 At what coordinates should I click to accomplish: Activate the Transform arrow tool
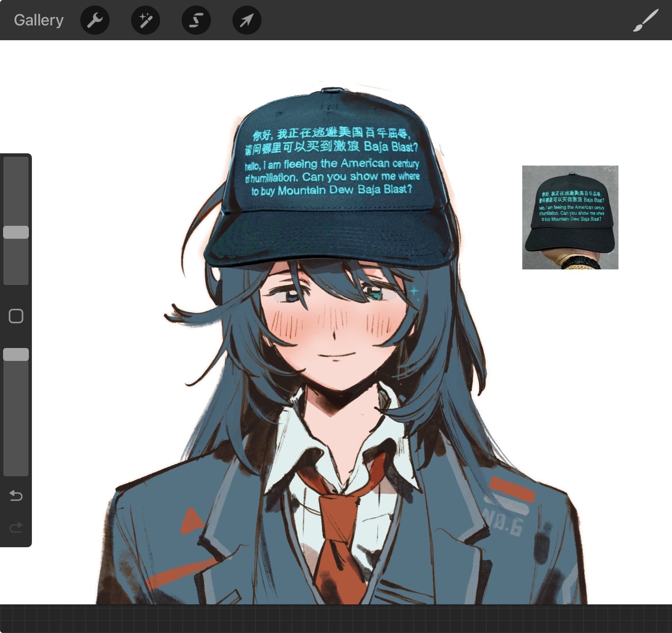(247, 20)
